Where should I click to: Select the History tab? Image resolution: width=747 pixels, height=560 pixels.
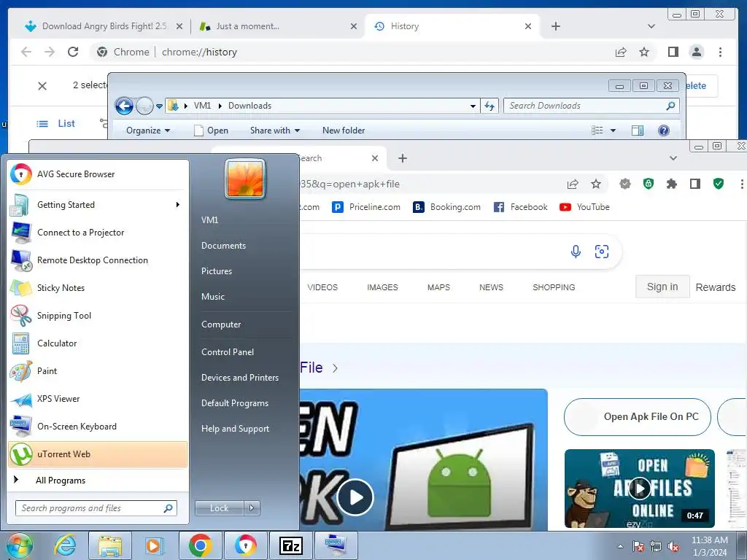coord(452,26)
